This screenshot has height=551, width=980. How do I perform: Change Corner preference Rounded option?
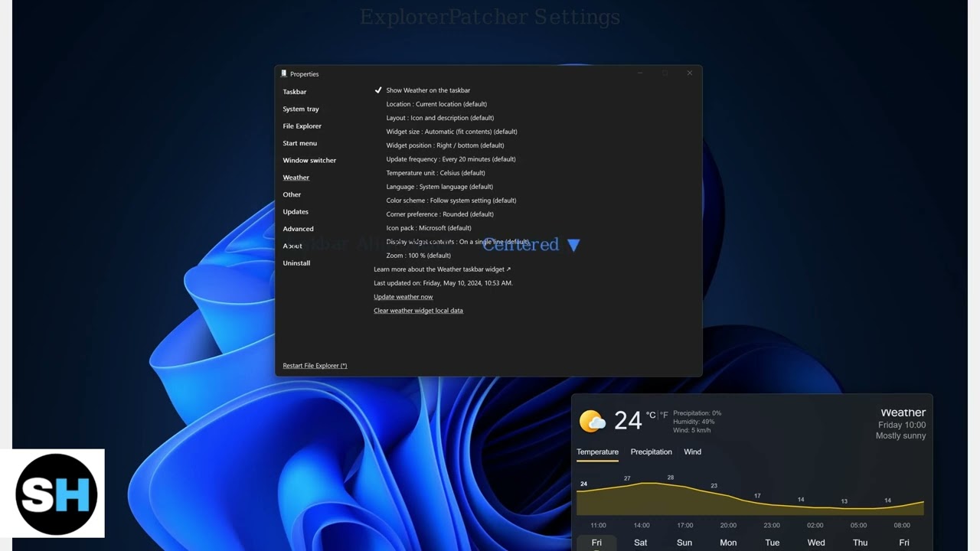pyautogui.click(x=440, y=214)
